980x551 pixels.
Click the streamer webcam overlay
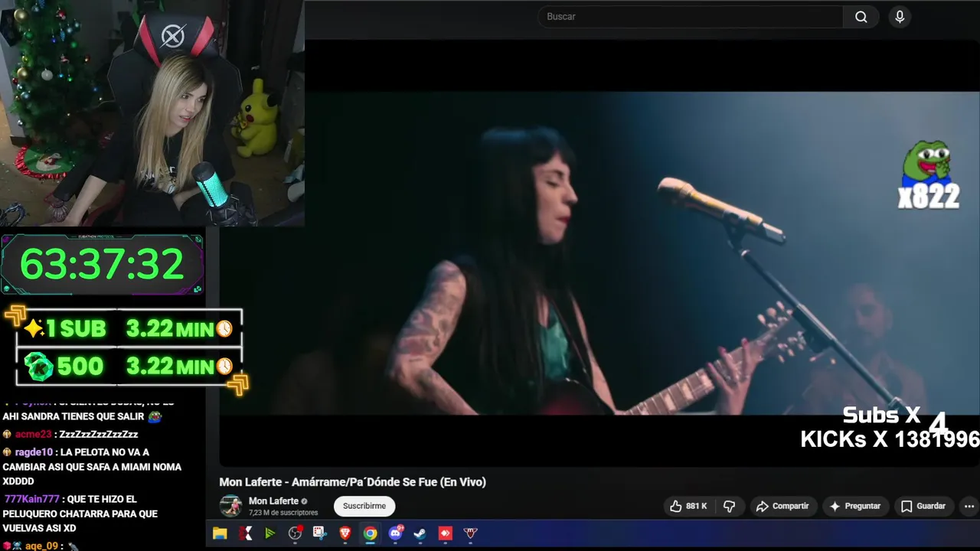152,113
